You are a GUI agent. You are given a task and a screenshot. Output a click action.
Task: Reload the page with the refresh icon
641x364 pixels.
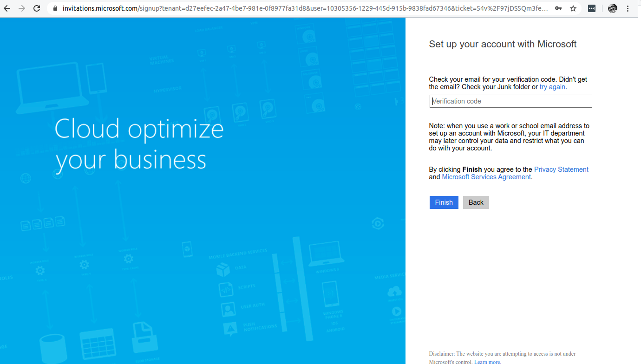[x=37, y=8]
